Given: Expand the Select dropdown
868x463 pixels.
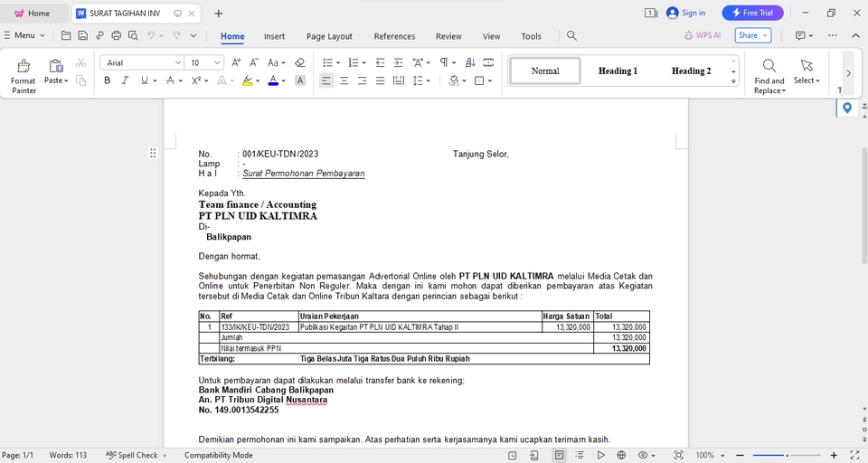Looking at the screenshot, I should point(807,80).
